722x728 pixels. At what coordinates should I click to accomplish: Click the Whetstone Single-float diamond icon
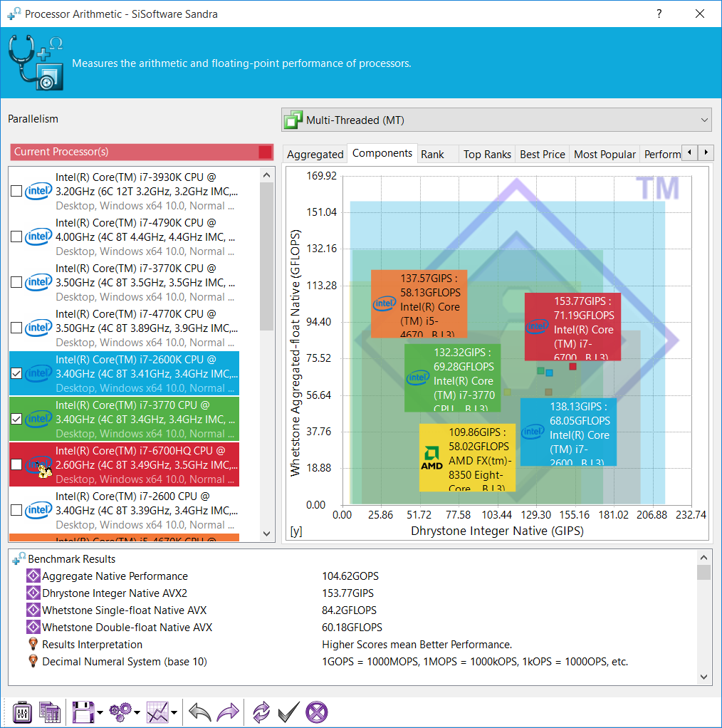[x=33, y=610]
